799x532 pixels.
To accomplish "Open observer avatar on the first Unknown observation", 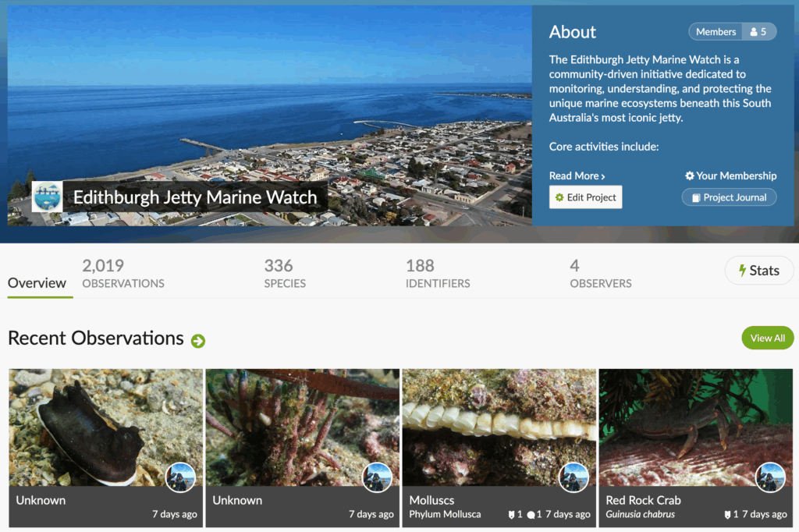I will [x=181, y=477].
